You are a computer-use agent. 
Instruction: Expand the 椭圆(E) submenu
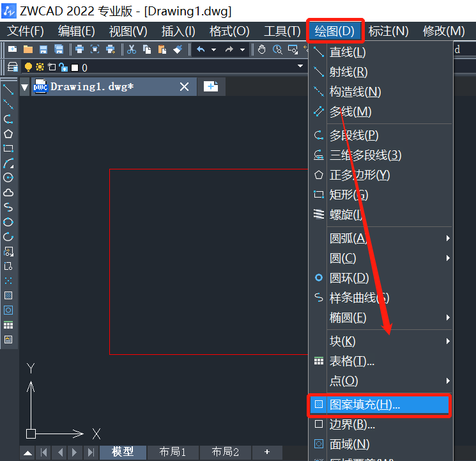tap(448, 318)
